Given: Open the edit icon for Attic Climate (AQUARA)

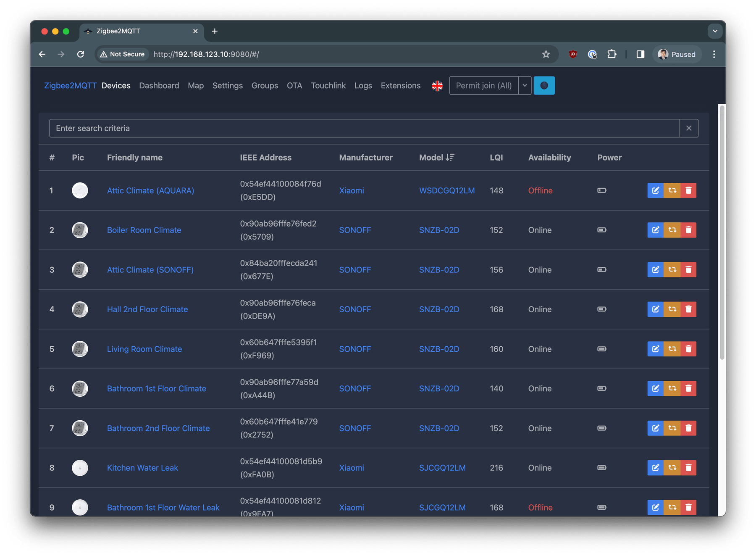Looking at the screenshot, I should (x=655, y=190).
